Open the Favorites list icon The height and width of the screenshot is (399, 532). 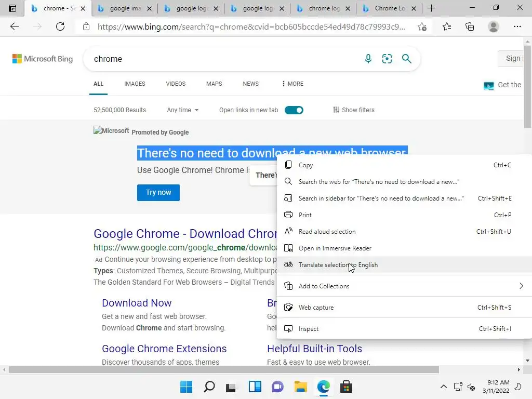click(x=447, y=26)
